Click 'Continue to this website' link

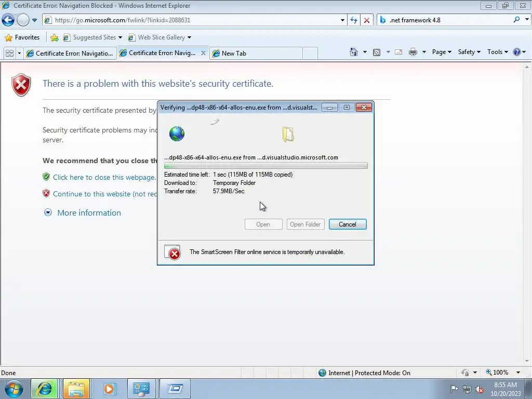click(105, 194)
